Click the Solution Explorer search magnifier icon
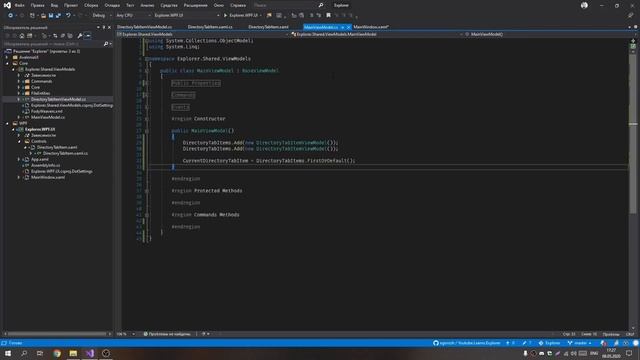This screenshot has width=640, height=360. point(106,44)
